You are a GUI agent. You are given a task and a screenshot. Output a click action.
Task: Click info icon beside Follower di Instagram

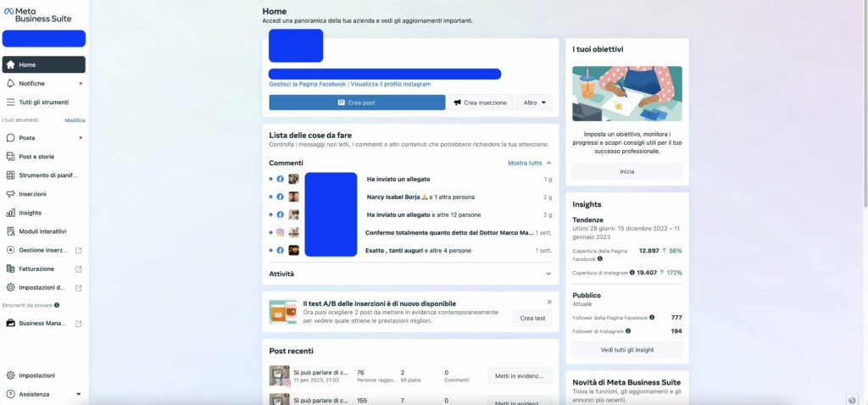pyautogui.click(x=628, y=330)
